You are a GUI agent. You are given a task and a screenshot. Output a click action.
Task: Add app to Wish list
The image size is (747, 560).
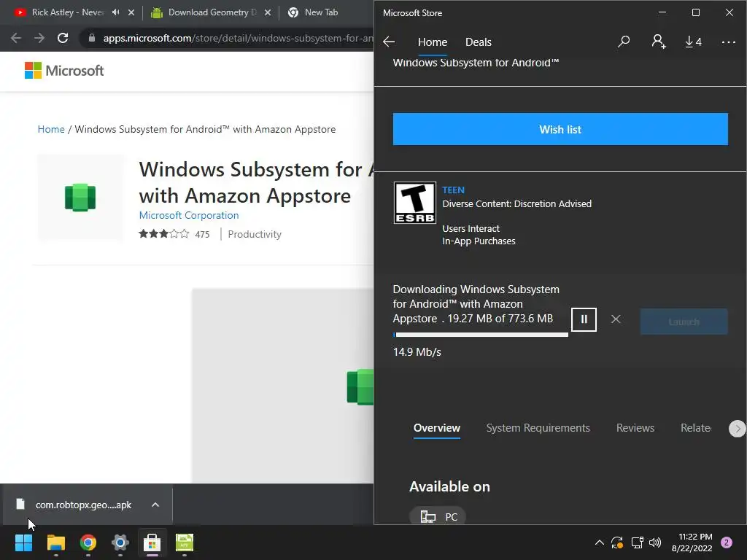pyautogui.click(x=560, y=129)
